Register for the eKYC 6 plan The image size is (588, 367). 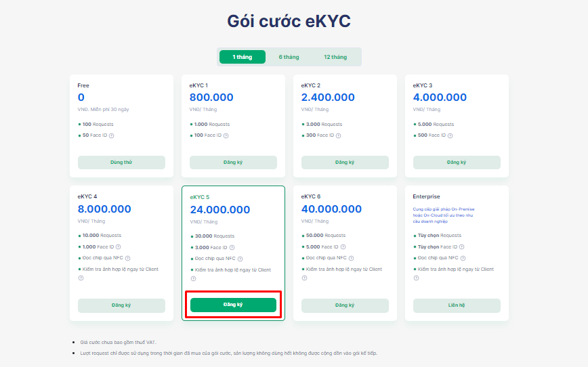pos(345,305)
